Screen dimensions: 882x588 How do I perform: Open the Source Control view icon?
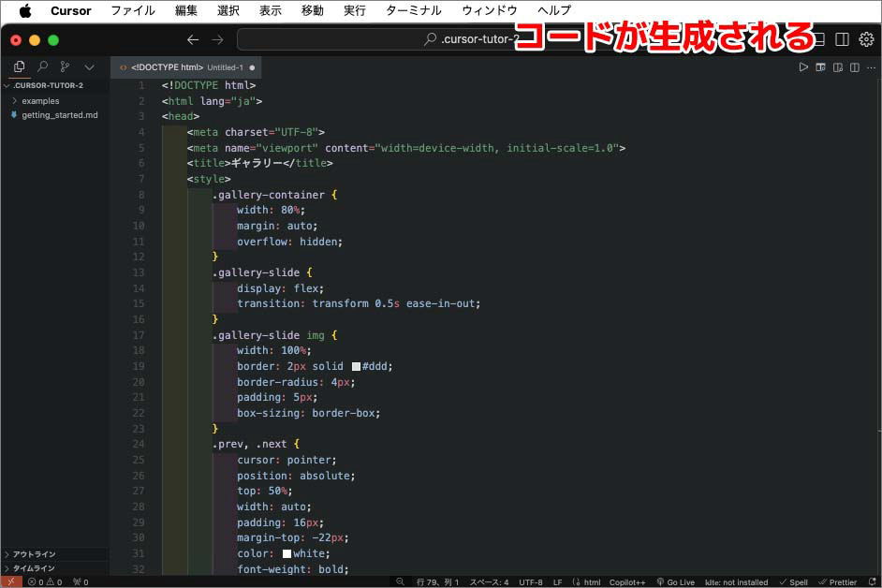[65, 66]
